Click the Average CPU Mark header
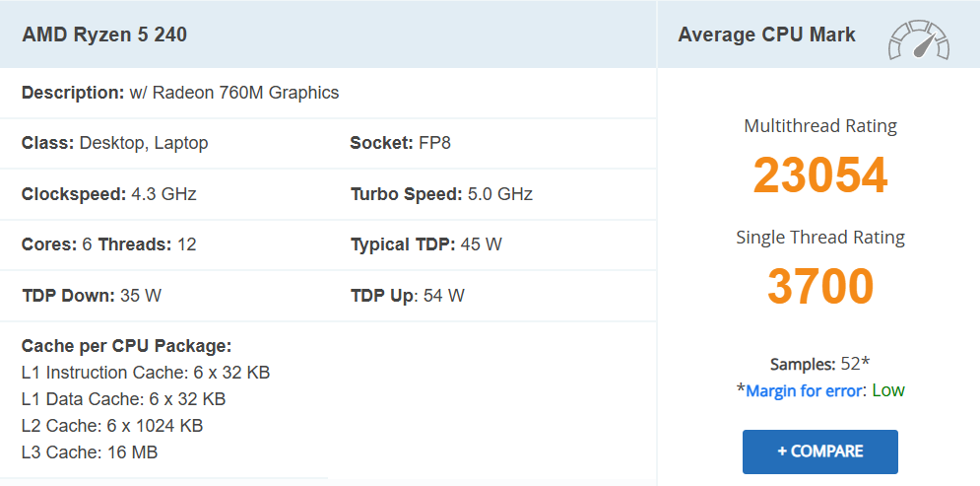The height and width of the screenshot is (486, 980). click(766, 35)
